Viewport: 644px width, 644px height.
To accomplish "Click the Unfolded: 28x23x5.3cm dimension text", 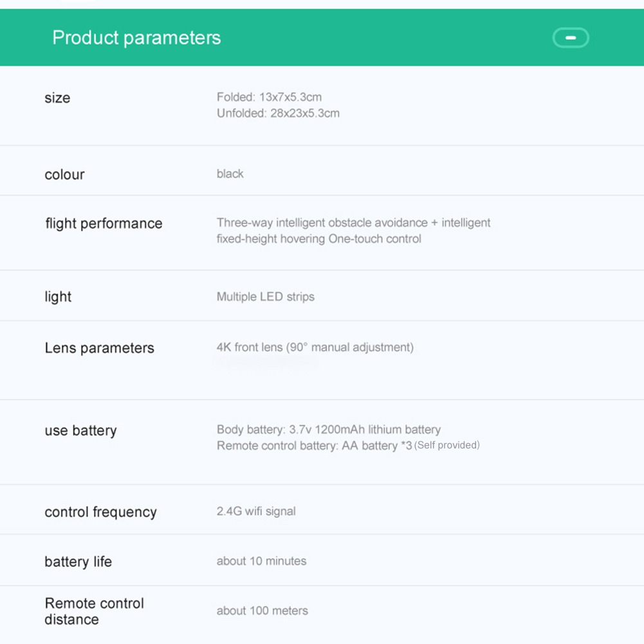I will pyautogui.click(x=278, y=113).
